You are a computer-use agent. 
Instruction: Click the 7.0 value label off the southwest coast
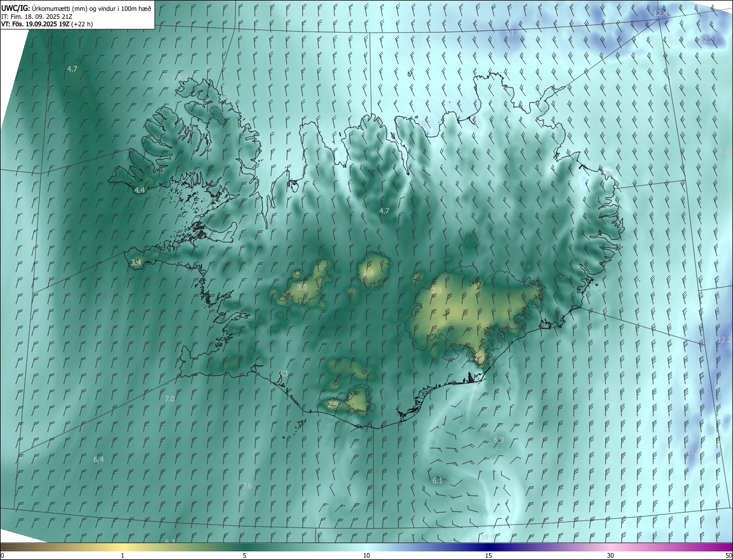[x=170, y=399]
